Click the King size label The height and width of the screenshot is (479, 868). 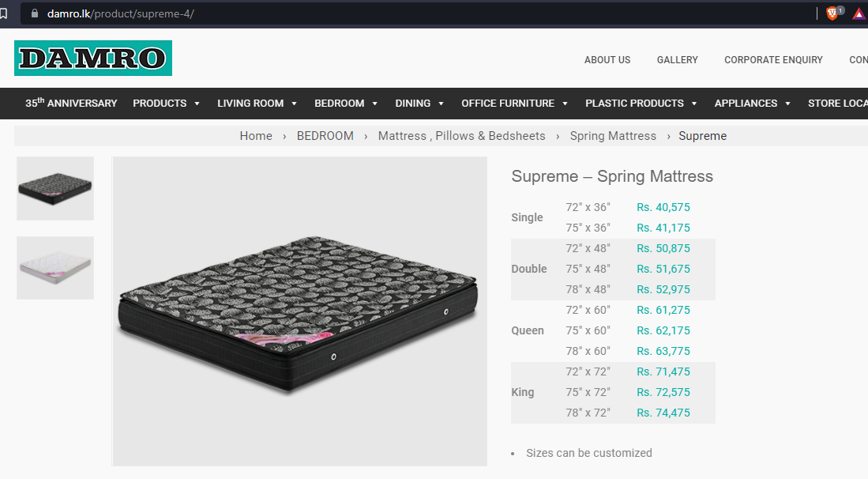pyautogui.click(x=523, y=392)
